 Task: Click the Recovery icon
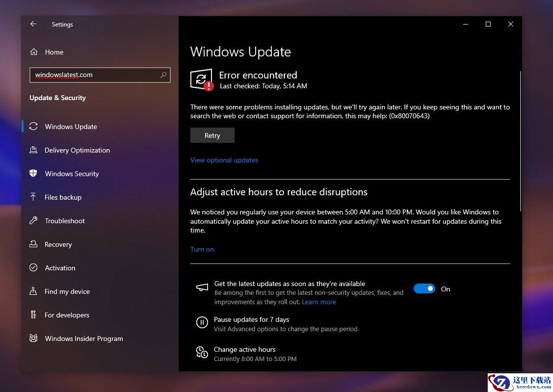tap(33, 244)
